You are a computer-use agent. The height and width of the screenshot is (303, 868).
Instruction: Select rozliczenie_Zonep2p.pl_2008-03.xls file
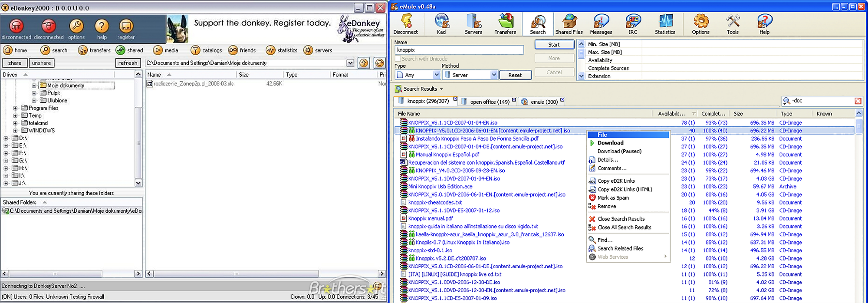pyautogui.click(x=194, y=83)
